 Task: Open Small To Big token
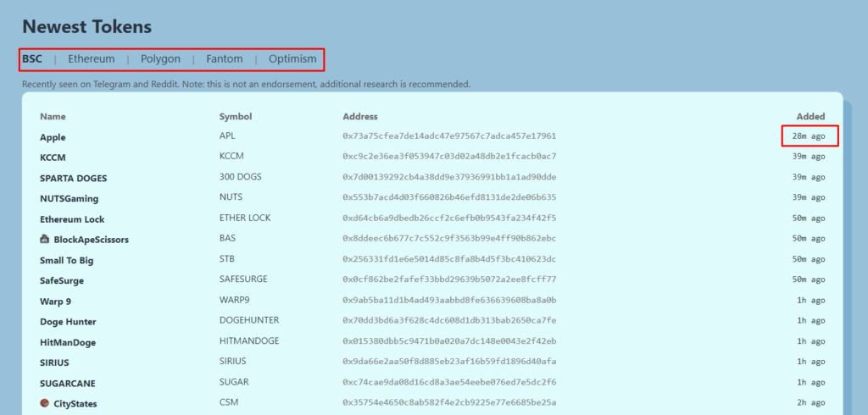coord(66,260)
